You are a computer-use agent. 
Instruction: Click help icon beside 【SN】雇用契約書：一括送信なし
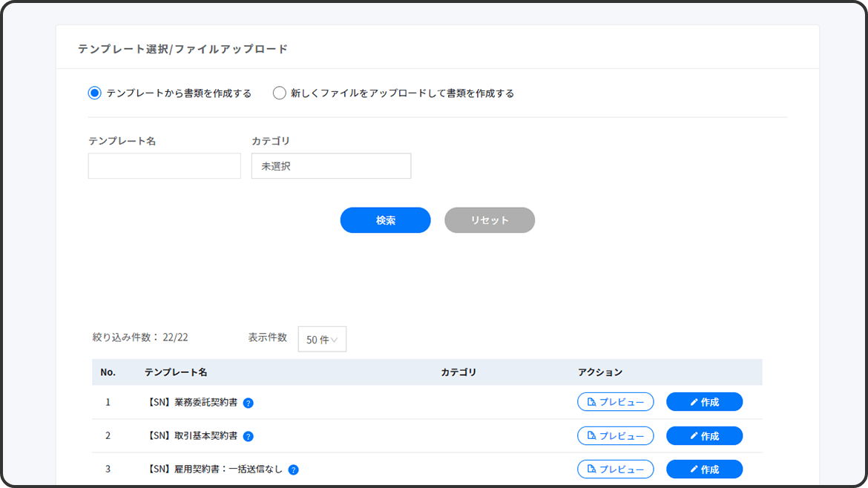294,469
